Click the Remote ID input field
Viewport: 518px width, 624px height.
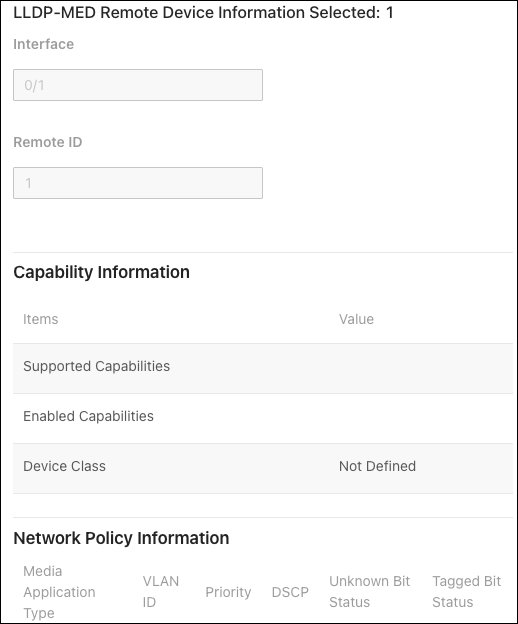(138, 183)
